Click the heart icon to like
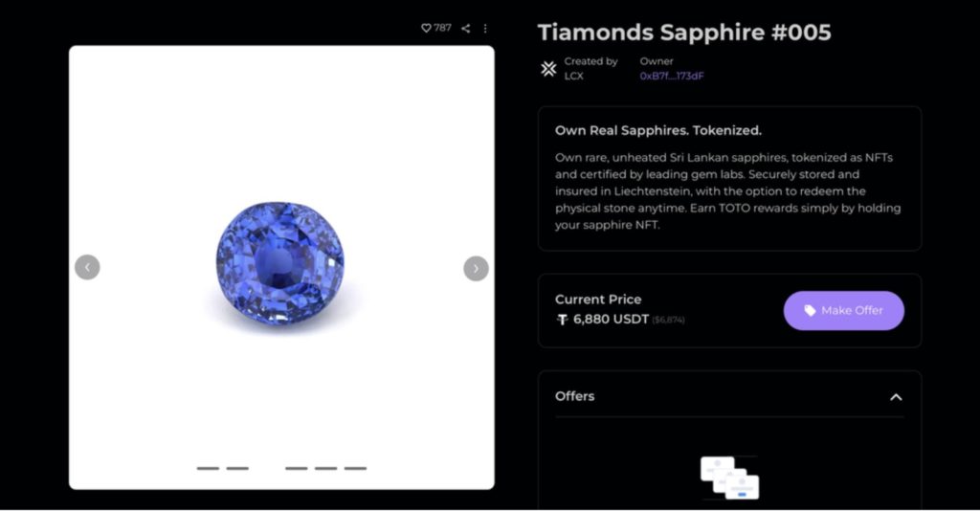 click(x=426, y=29)
